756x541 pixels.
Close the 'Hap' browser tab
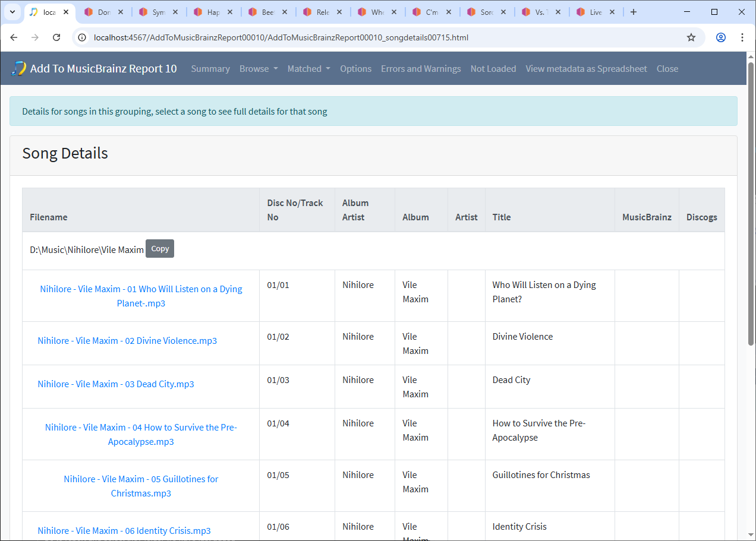tap(230, 12)
